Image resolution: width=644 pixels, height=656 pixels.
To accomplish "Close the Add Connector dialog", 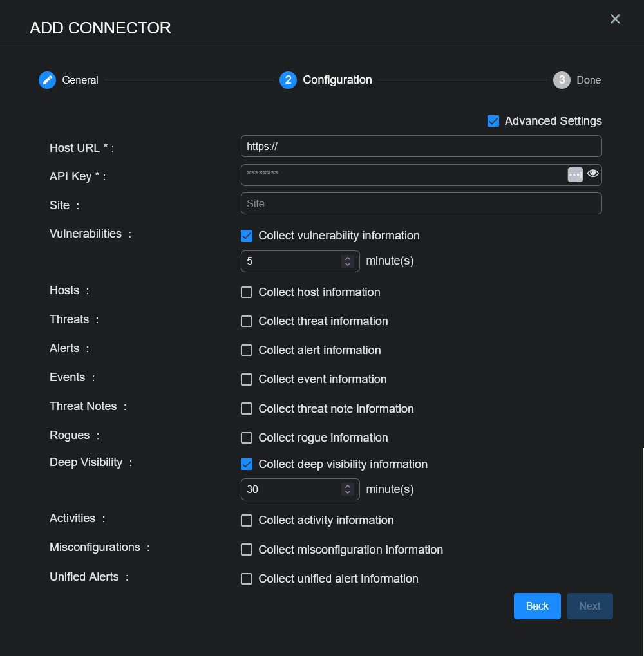I will [615, 19].
